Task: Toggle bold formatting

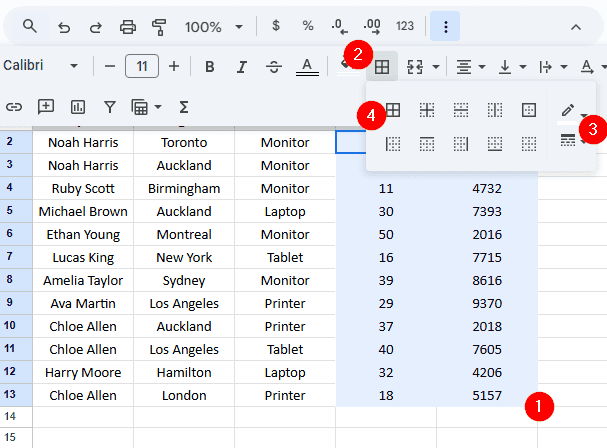Action: click(x=209, y=67)
